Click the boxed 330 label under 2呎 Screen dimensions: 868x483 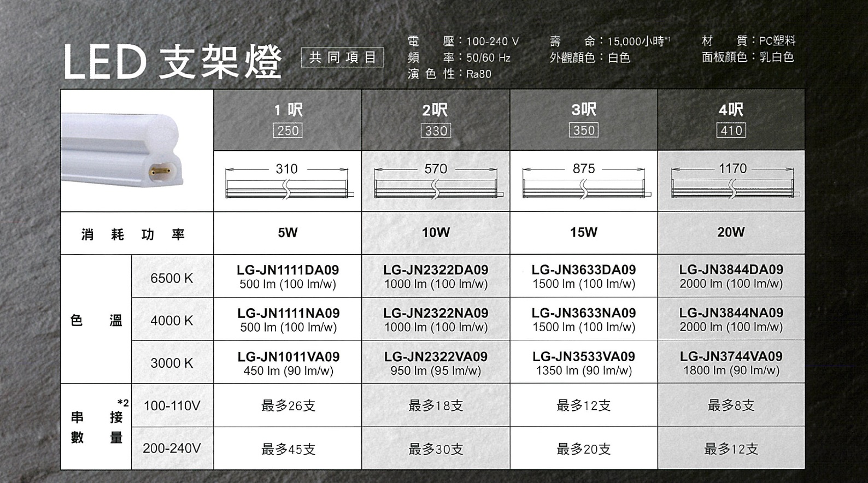(436, 131)
